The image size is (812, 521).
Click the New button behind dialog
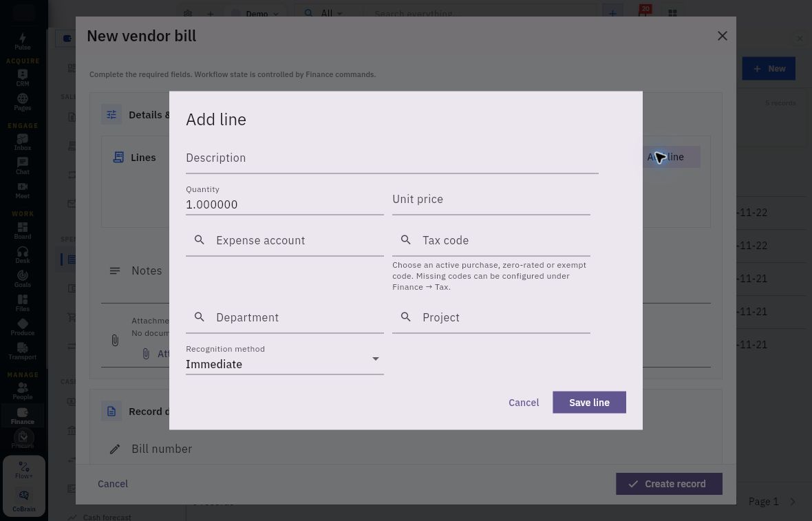[769, 68]
